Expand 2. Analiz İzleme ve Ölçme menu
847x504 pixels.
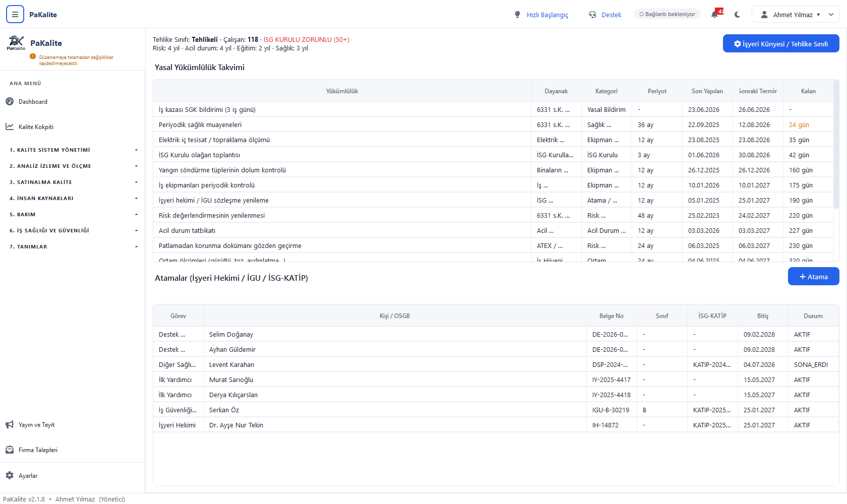73,166
